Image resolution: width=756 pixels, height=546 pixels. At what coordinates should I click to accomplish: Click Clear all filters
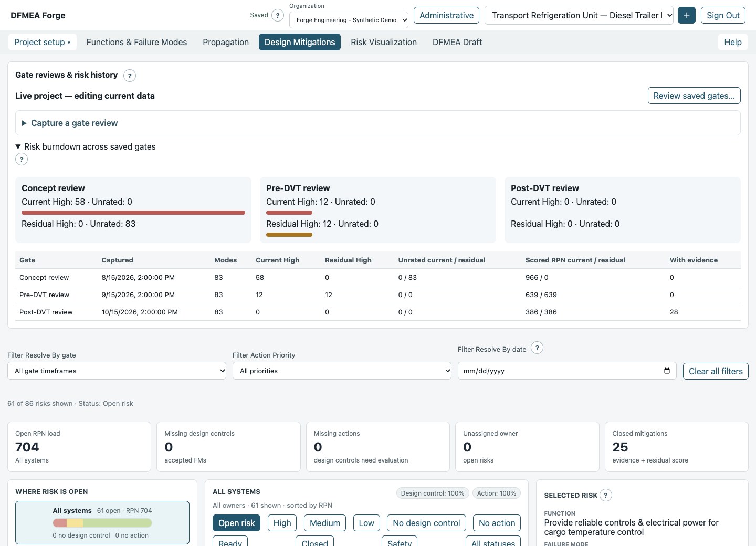click(716, 371)
